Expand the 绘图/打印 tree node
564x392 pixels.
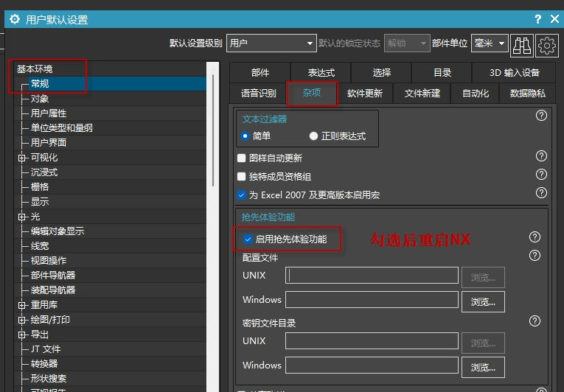click(x=22, y=320)
